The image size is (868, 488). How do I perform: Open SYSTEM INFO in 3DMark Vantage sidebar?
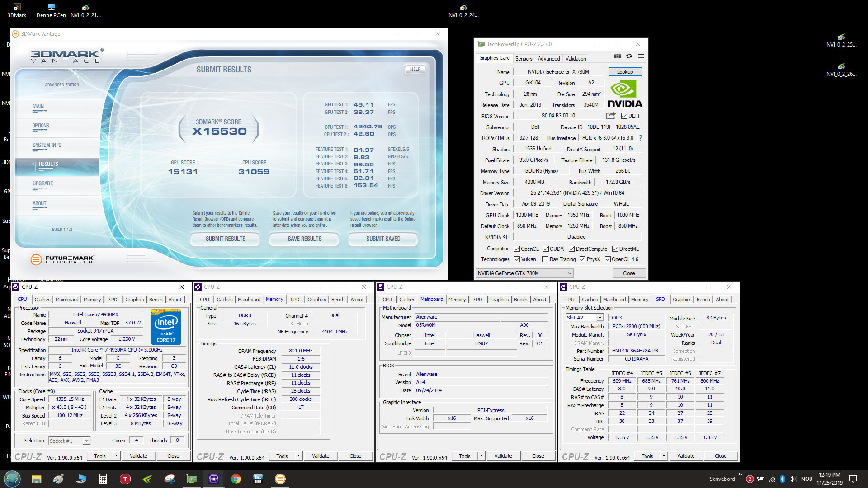tap(47, 145)
